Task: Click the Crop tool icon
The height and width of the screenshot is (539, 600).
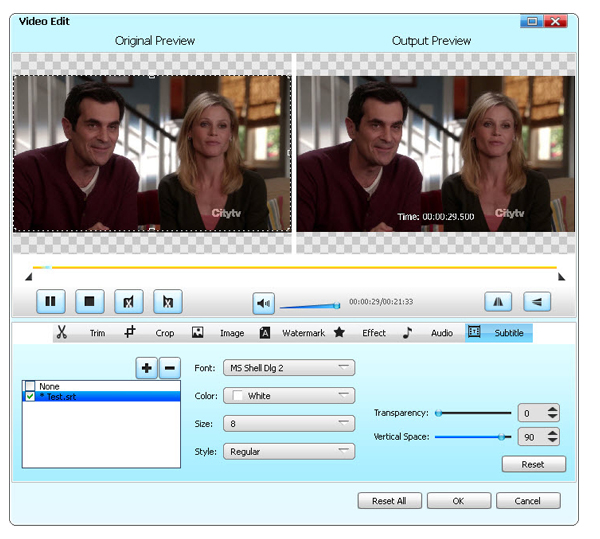Action: (x=130, y=332)
